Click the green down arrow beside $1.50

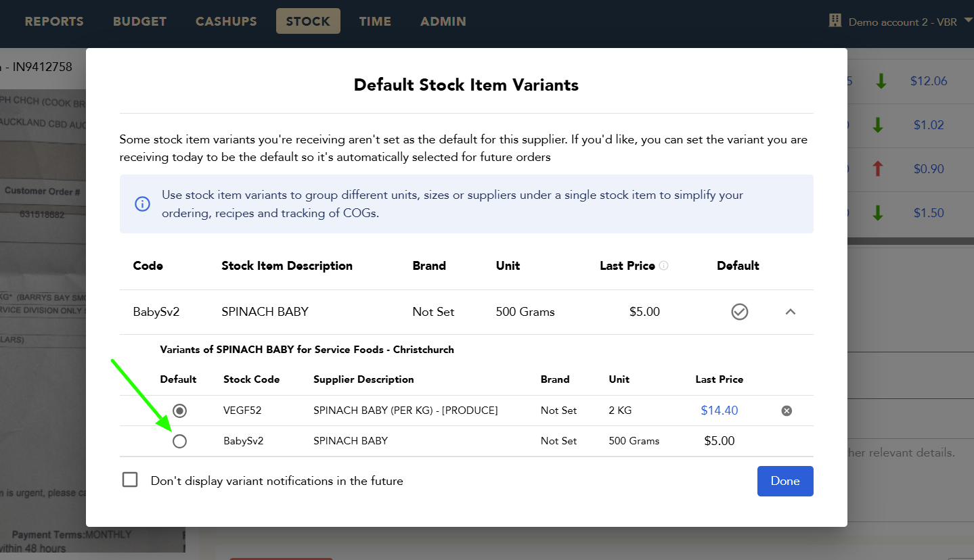click(878, 213)
